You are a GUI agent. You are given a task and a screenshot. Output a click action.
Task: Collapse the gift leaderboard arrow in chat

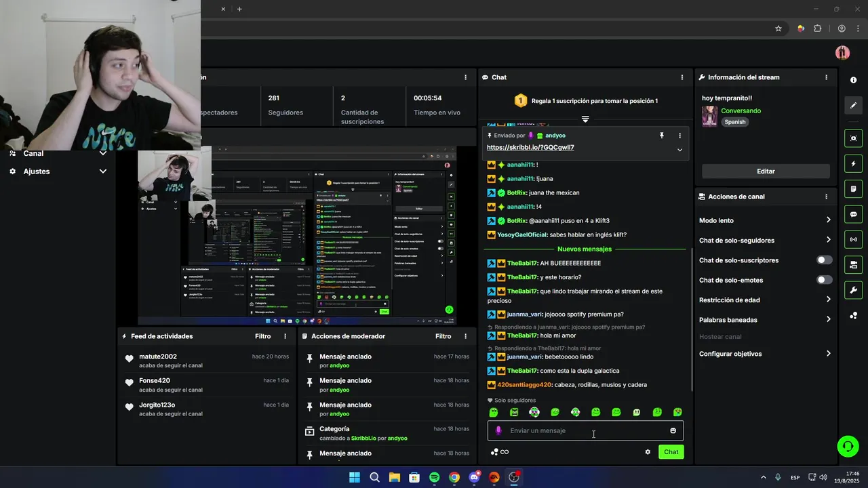pyautogui.click(x=585, y=119)
